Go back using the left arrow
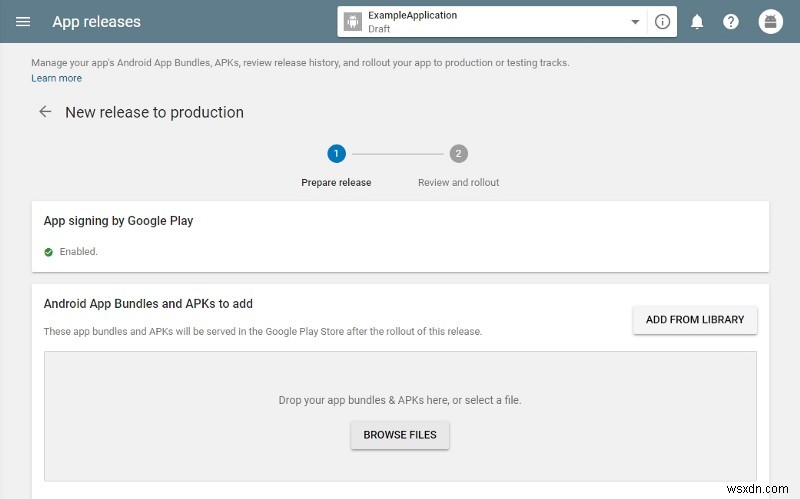Image resolution: width=800 pixels, height=499 pixels. tap(45, 112)
